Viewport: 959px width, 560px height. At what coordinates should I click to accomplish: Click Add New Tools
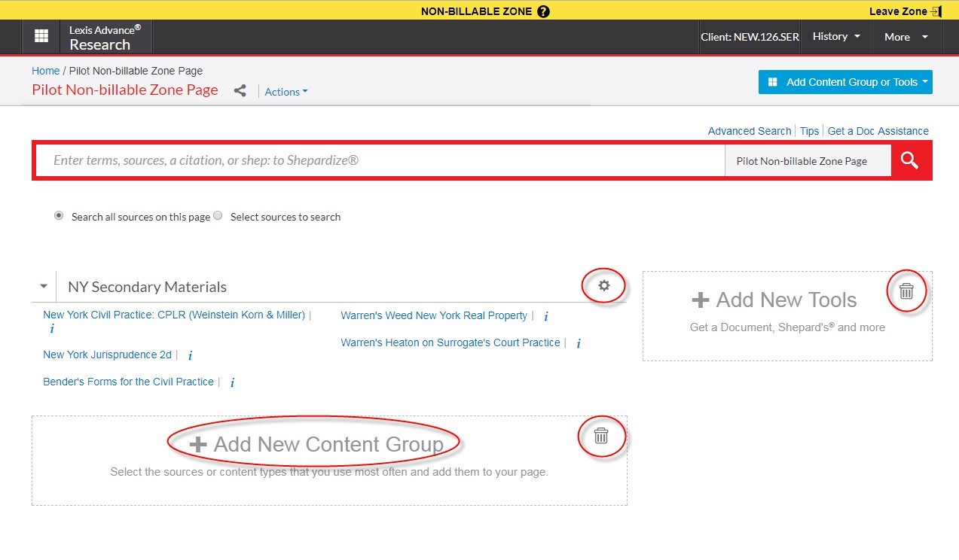[774, 300]
